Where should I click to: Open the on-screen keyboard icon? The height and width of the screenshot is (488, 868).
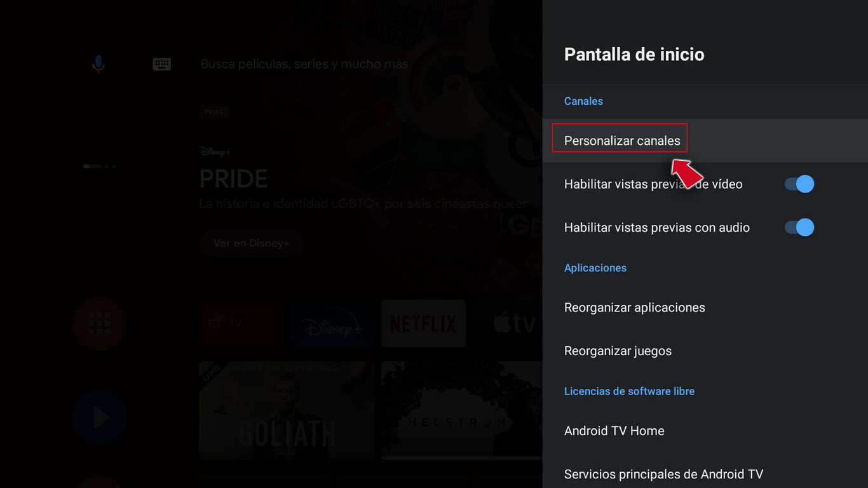tap(162, 64)
